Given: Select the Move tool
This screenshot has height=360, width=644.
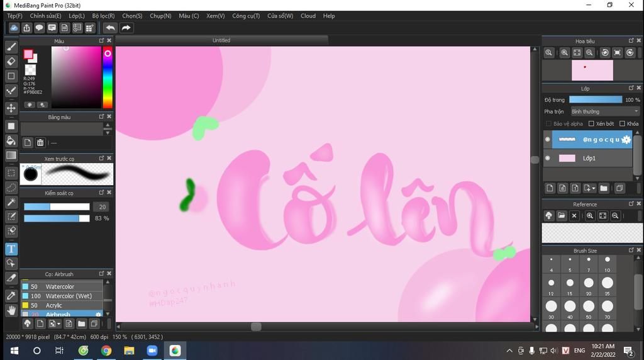Looking at the screenshot, I should (x=11, y=108).
